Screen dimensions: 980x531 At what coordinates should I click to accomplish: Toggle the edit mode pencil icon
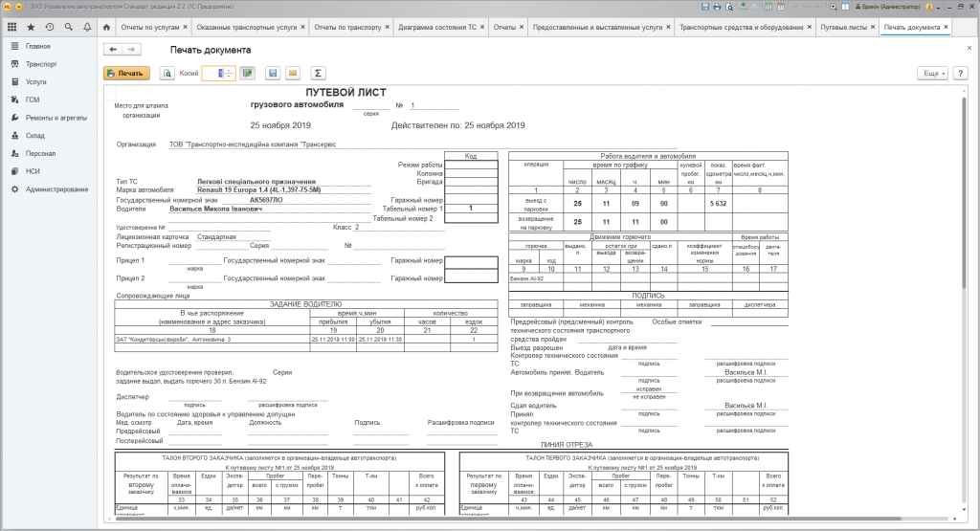pyautogui.click(x=248, y=73)
